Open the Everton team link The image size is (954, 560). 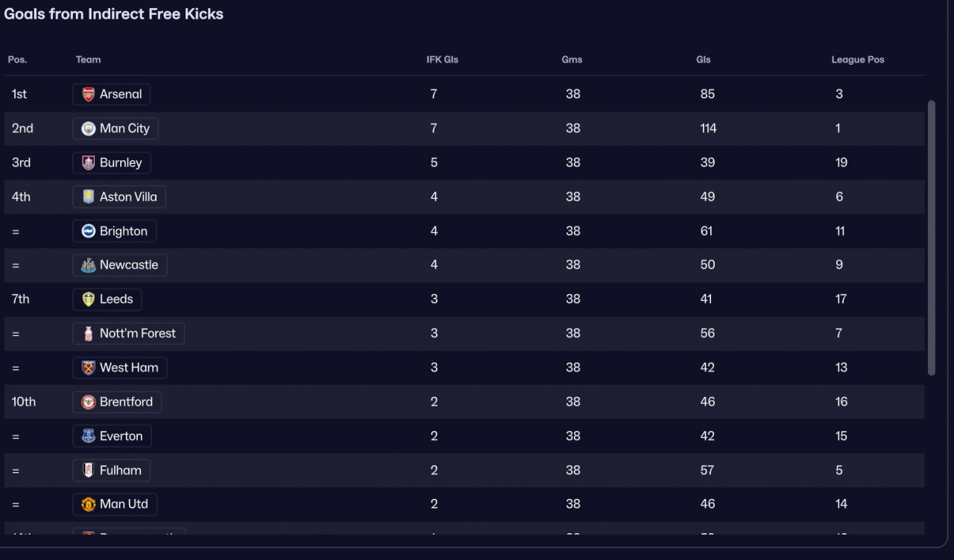(x=121, y=436)
